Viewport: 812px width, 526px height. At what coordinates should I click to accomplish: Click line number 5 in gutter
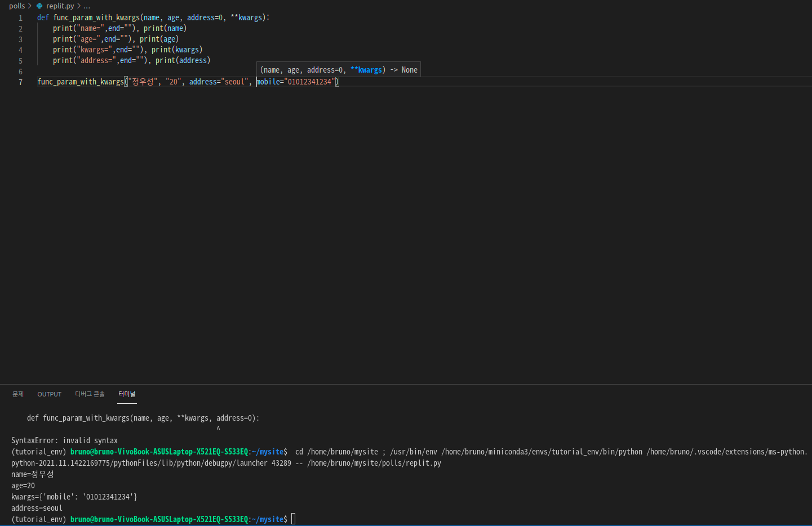point(21,61)
